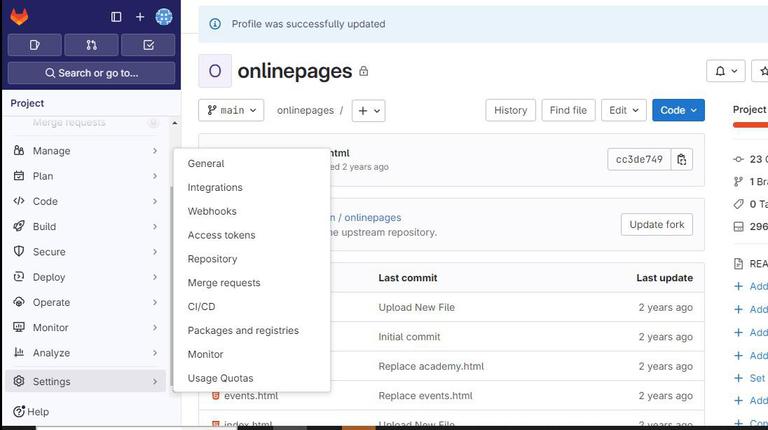
Task: Open Replace academy.html commit link
Action: point(431,366)
